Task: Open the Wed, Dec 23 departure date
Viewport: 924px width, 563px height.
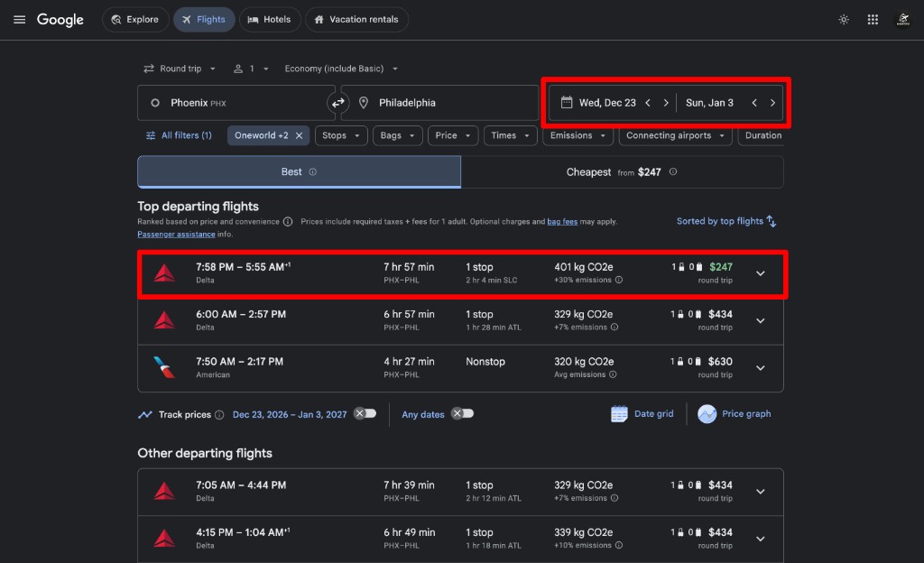Action: (607, 103)
